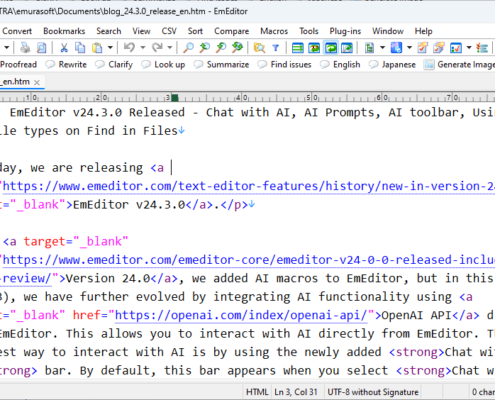The image size is (495, 400).
Task: Click the Find Previous magnifier icon
Action: pyautogui.click(x=221, y=48)
